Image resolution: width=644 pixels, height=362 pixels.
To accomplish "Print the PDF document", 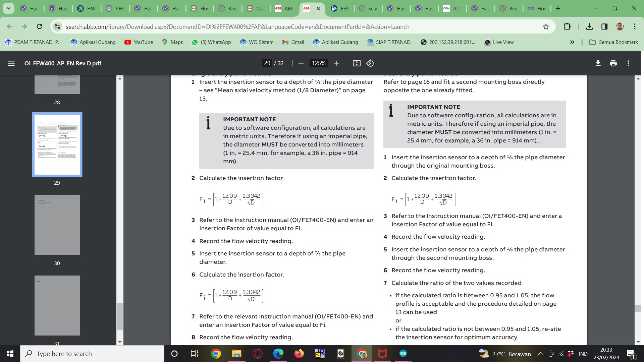I will point(613,63).
